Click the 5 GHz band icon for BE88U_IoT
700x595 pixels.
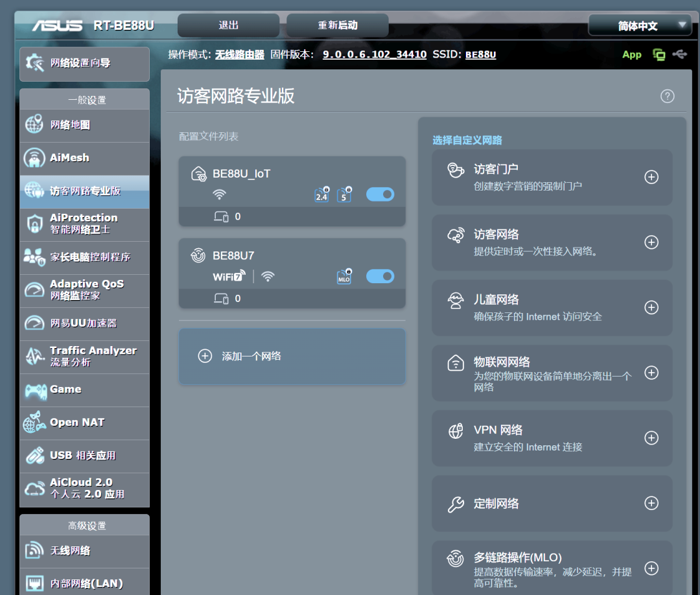(344, 194)
